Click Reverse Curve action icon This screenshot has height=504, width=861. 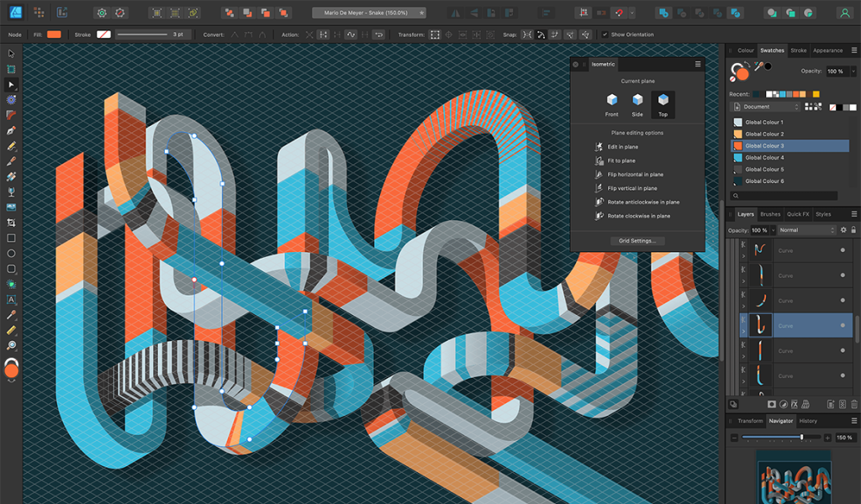tap(378, 34)
